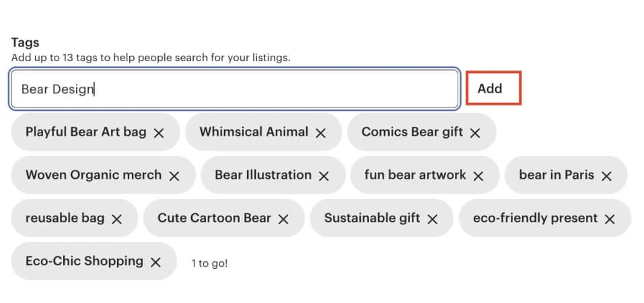Select the Bear Illustration tag label
Image resolution: width=644 pixels, height=303 pixels.
pyautogui.click(x=263, y=175)
